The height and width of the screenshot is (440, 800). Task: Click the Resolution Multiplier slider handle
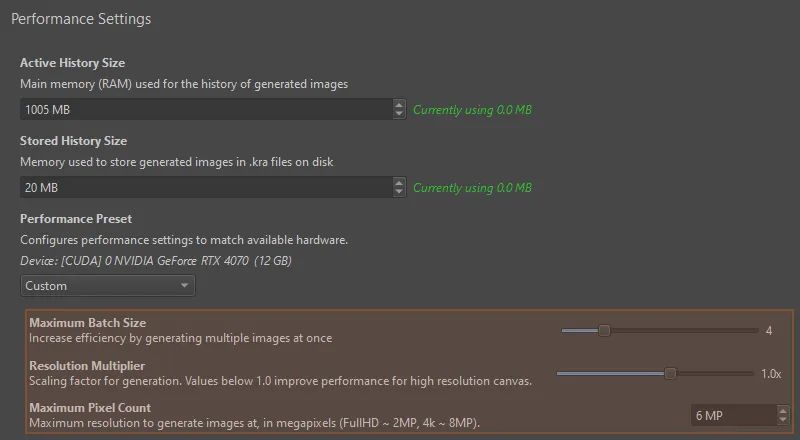click(x=670, y=373)
